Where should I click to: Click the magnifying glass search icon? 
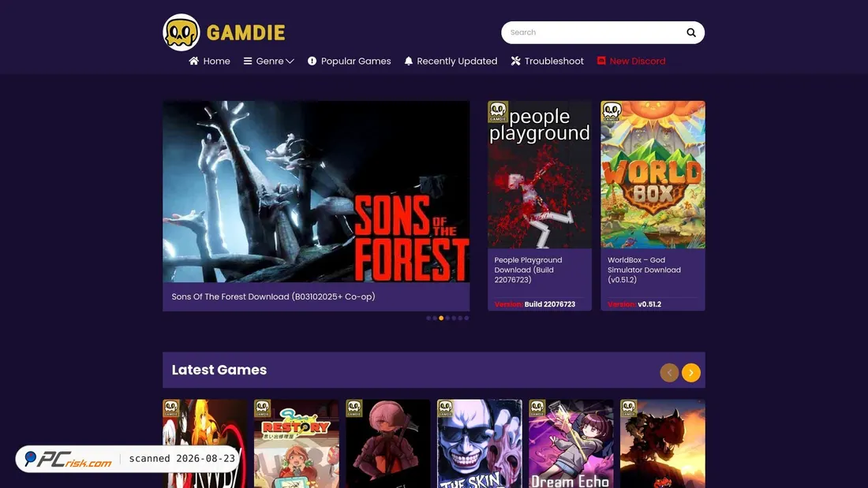(691, 32)
